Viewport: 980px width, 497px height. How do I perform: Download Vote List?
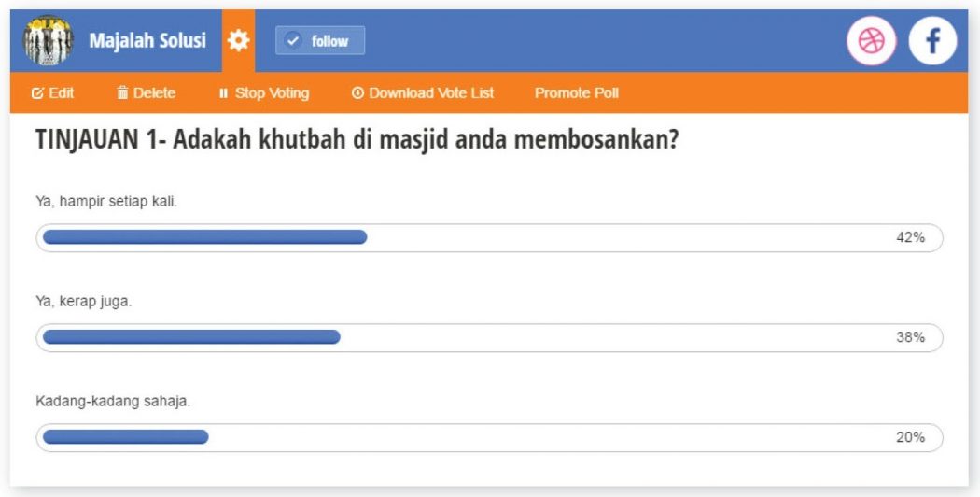pyautogui.click(x=423, y=93)
